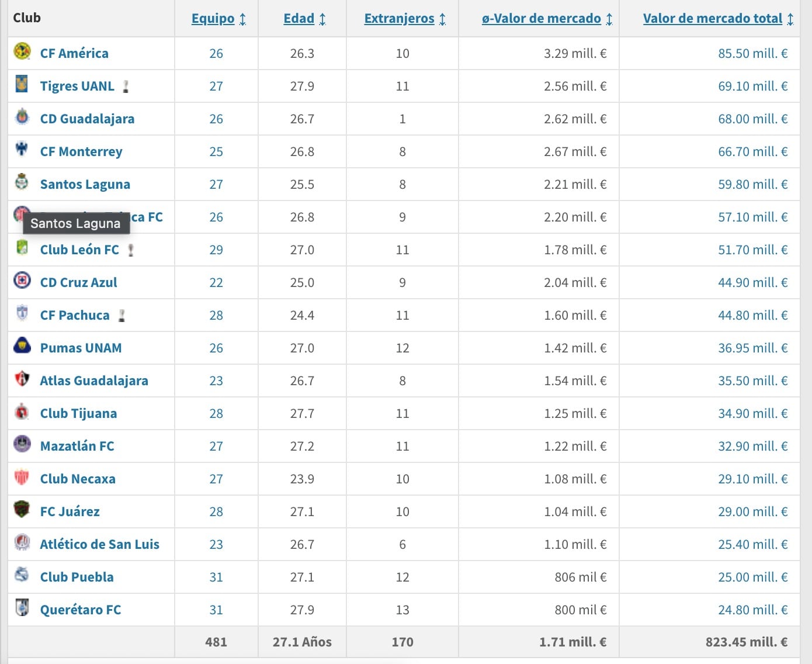
Task: Open the CD Guadalajara club link
Action: [x=87, y=119]
